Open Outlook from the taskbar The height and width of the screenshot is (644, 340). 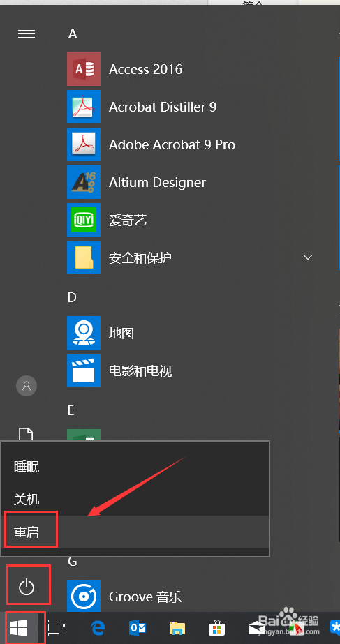click(138, 627)
